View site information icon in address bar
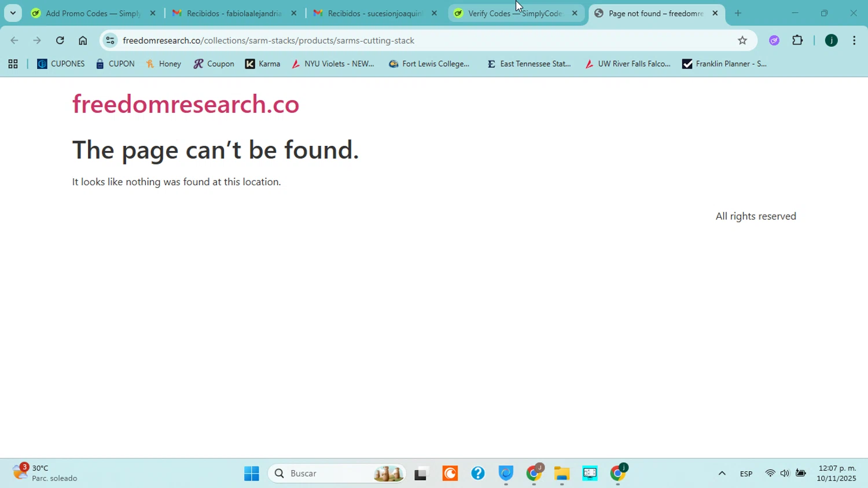The width and height of the screenshot is (868, 488). (x=110, y=41)
